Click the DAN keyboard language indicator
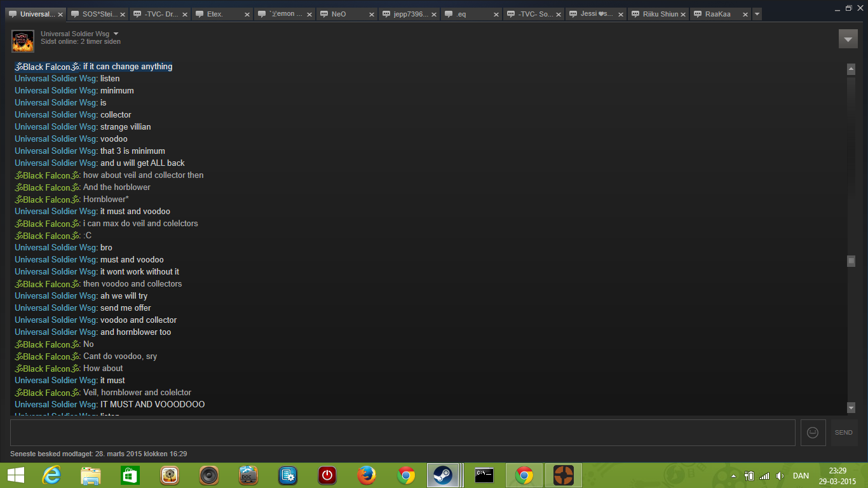Viewport: 868px width, 488px height. (801, 475)
